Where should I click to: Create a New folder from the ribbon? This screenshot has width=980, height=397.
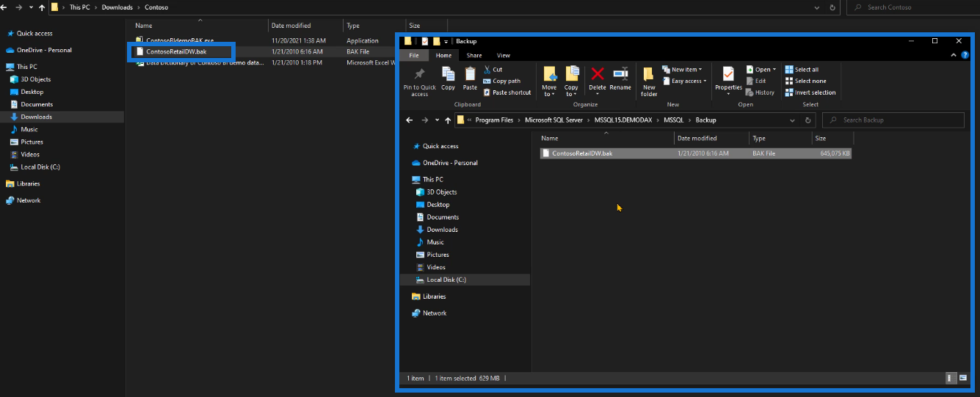pyautogui.click(x=649, y=81)
